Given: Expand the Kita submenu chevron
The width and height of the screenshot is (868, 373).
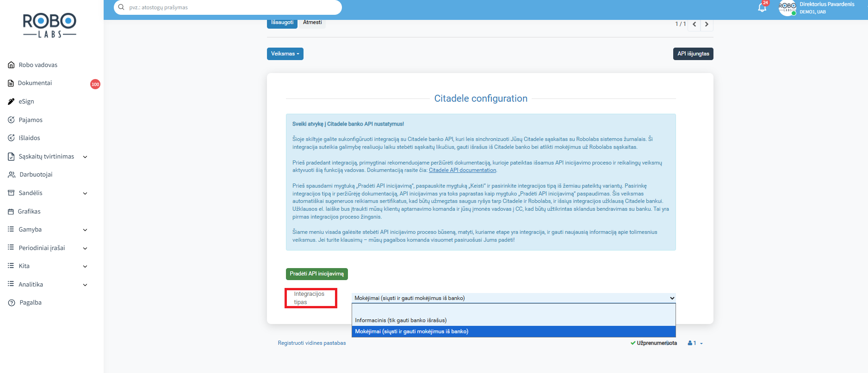Looking at the screenshot, I should click(x=85, y=266).
